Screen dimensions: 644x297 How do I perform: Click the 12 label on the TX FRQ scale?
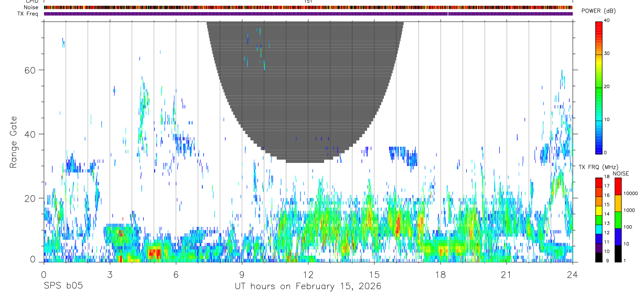[x=607, y=233]
